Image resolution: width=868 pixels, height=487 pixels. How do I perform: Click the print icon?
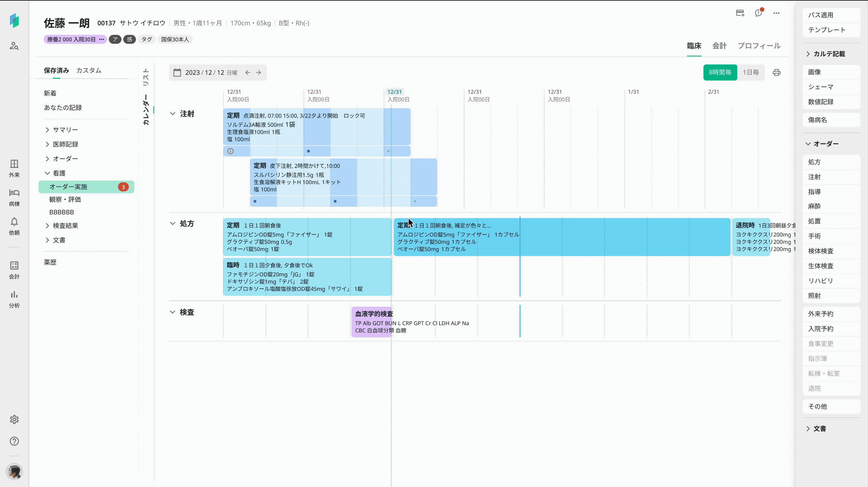(776, 72)
